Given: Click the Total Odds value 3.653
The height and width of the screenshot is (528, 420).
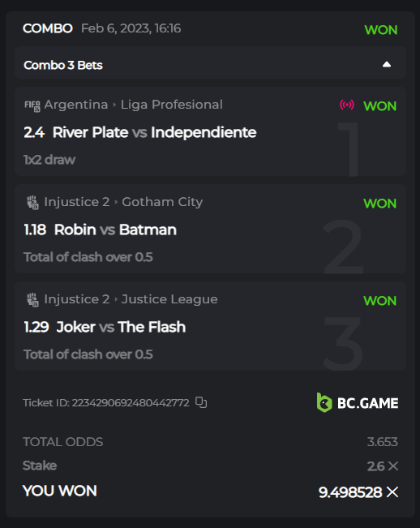Looking at the screenshot, I should [383, 442].
